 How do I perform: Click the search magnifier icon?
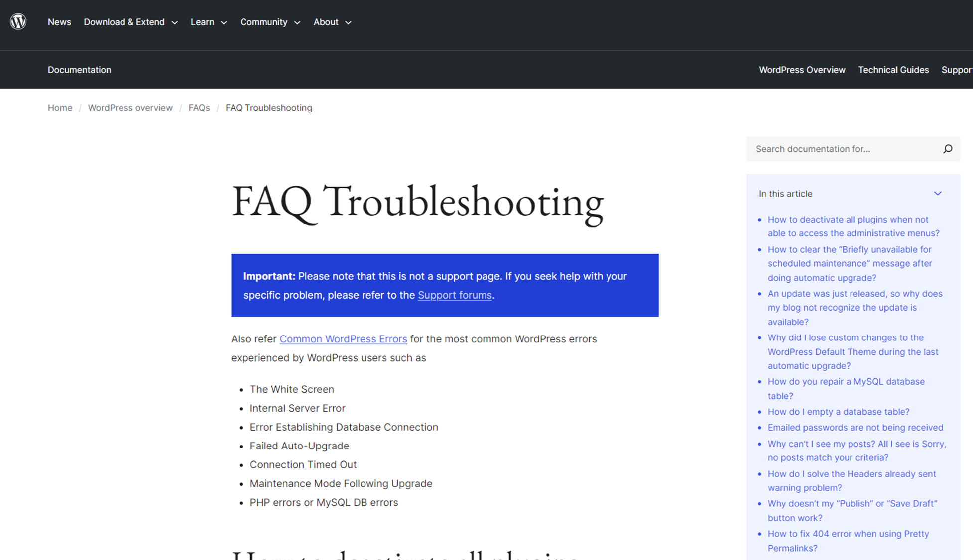[948, 149]
